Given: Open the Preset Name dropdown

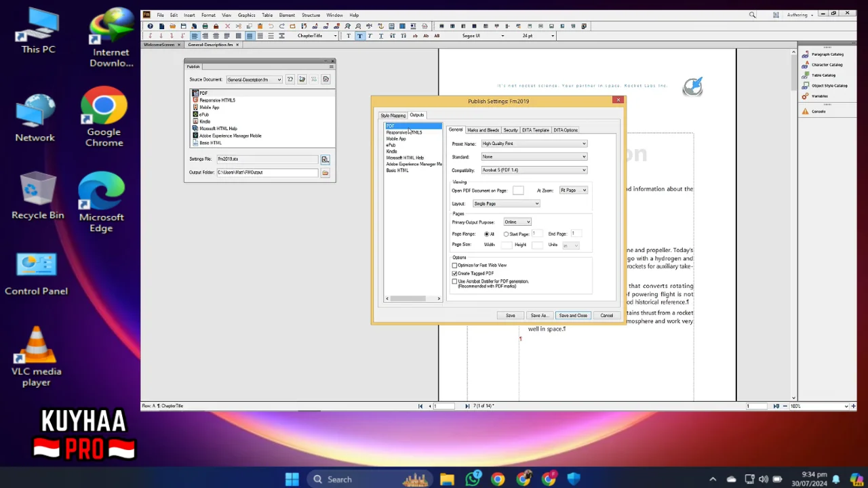Looking at the screenshot, I should click(x=534, y=144).
